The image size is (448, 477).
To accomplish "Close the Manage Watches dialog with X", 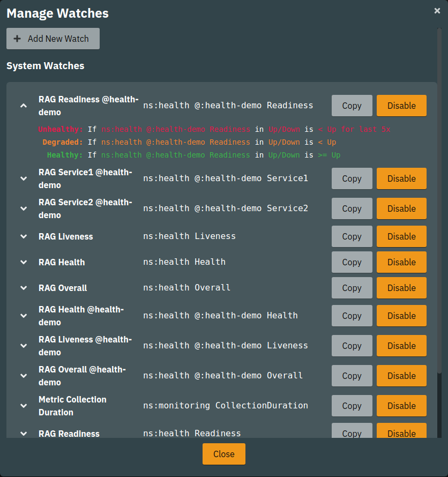I will [x=437, y=11].
